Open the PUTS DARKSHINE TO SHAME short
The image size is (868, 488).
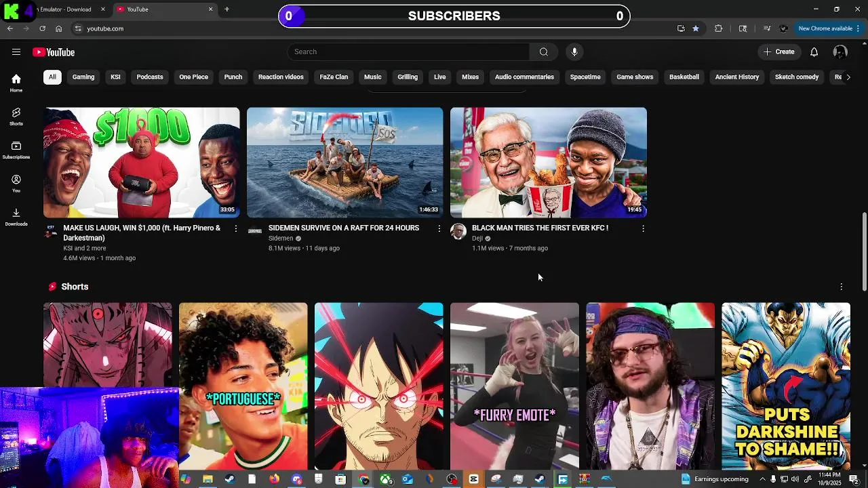coord(785,386)
